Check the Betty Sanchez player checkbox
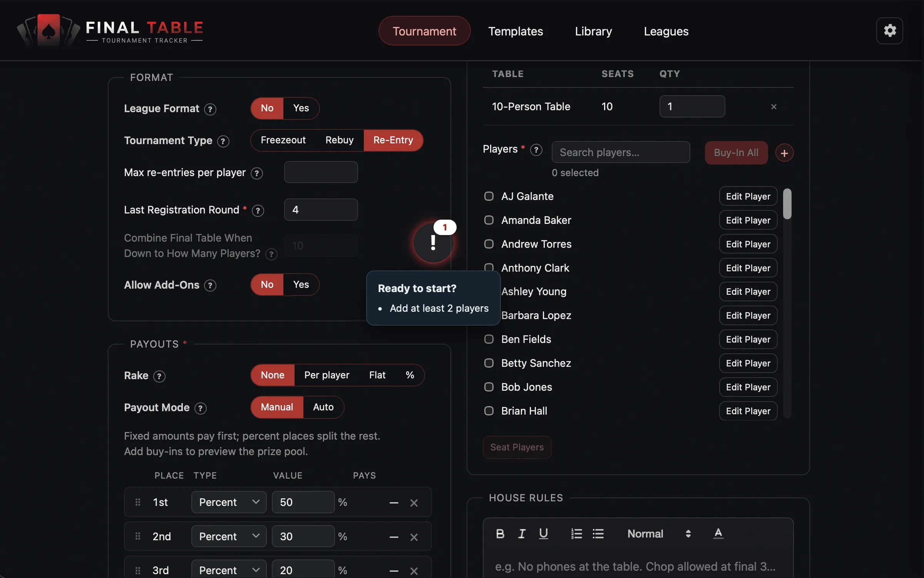This screenshot has width=924, height=578. tap(489, 363)
